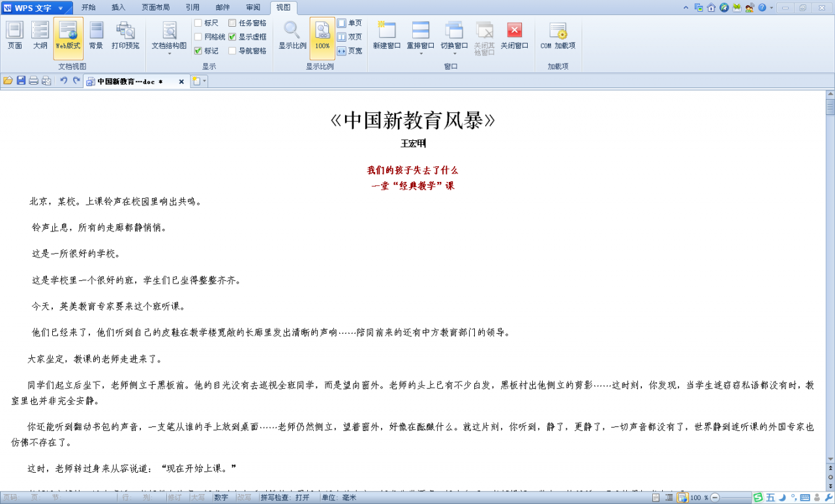835x504 pixels.
Task: Click the home icon at top right
Action: tap(711, 8)
